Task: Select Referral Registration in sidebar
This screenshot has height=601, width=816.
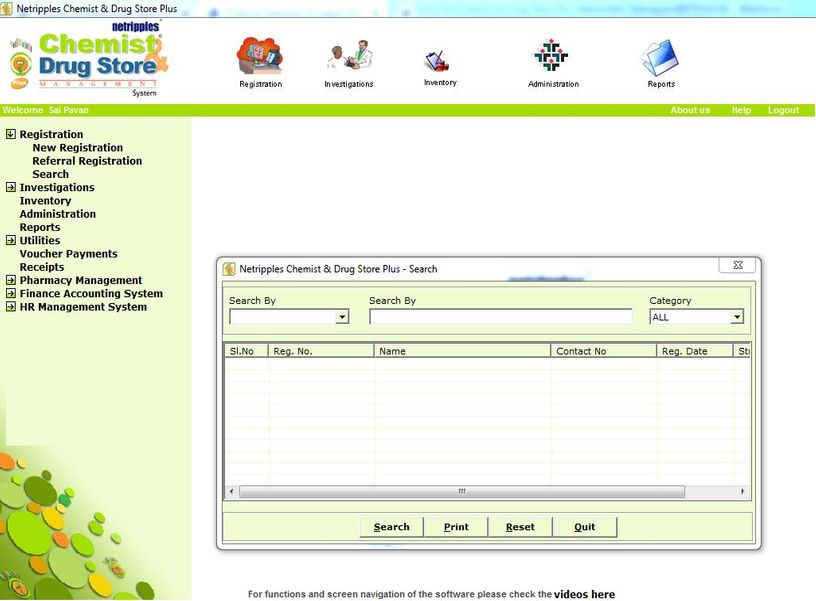Action: click(87, 161)
